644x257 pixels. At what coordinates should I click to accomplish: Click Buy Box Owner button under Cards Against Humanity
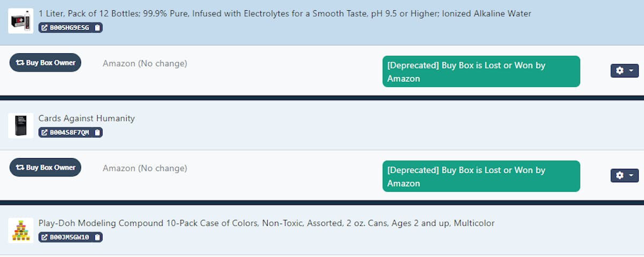coord(45,167)
